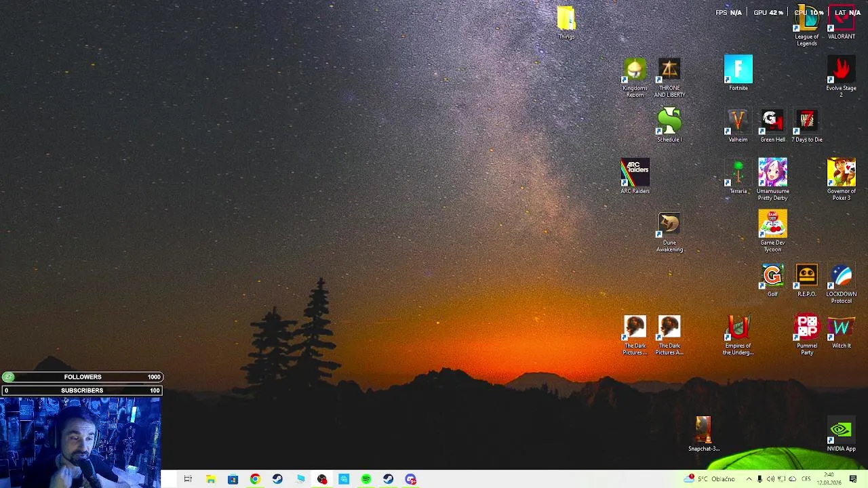Open Evolve Stage 2 shortcut
The width and height of the screenshot is (868, 488).
[841, 77]
